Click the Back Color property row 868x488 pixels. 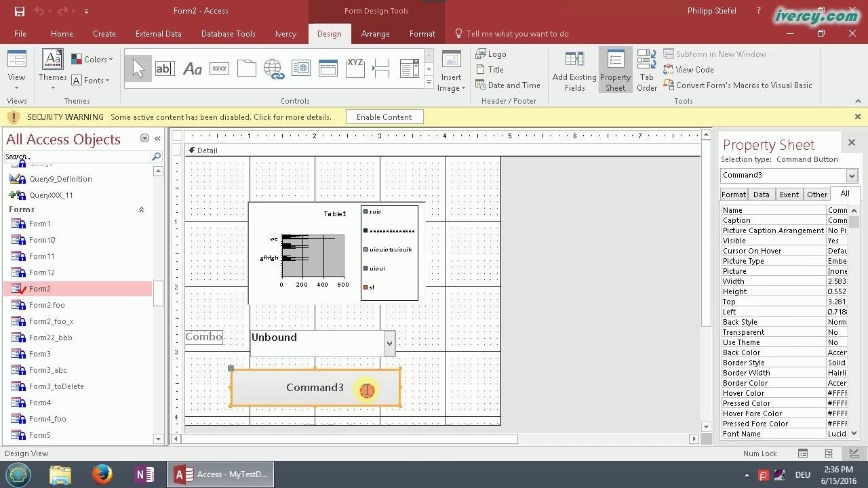click(785, 352)
